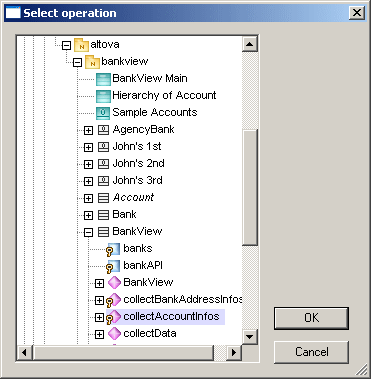Click the horizontal scrollbar right arrow

pos(234,352)
